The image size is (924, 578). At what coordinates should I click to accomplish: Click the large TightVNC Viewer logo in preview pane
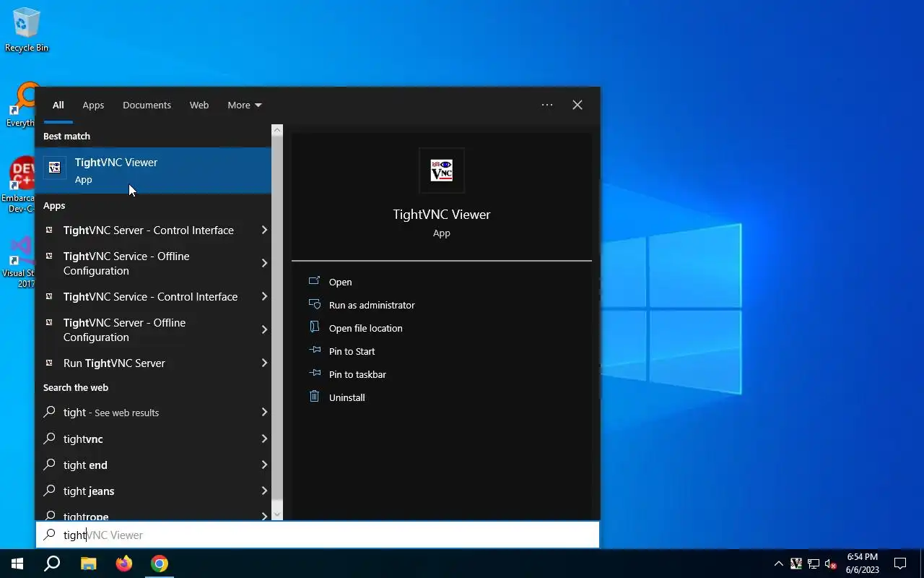442,171
